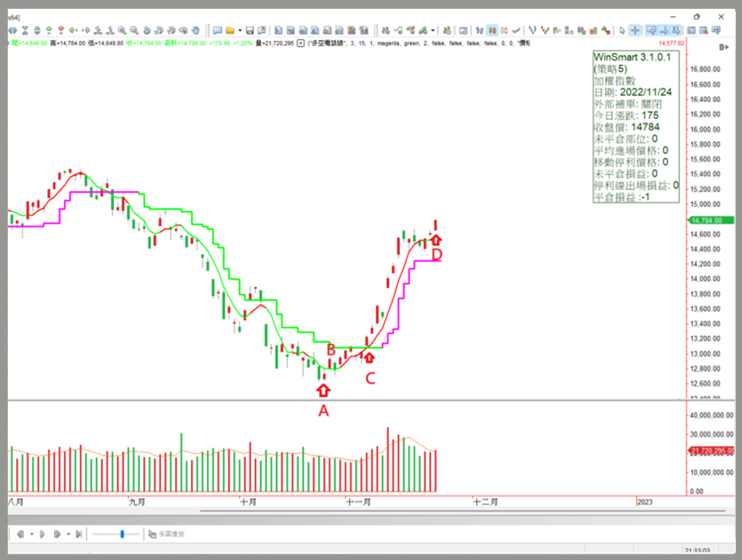Toggle the highlighted data tip window icon

point(651,31)
